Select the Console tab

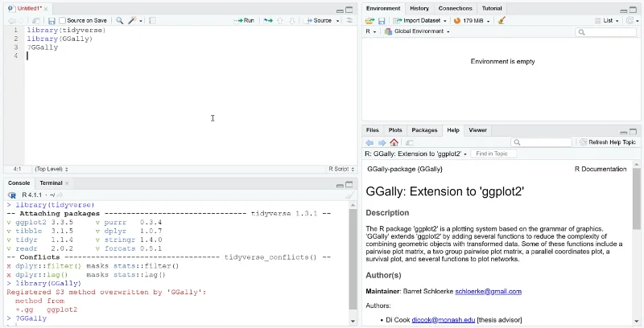(19, 183)
